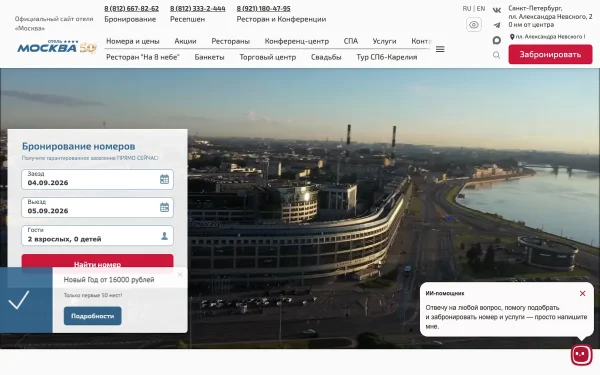Open the VK social network icon
Screen dimensions: 600x375
tap(497, 10)
